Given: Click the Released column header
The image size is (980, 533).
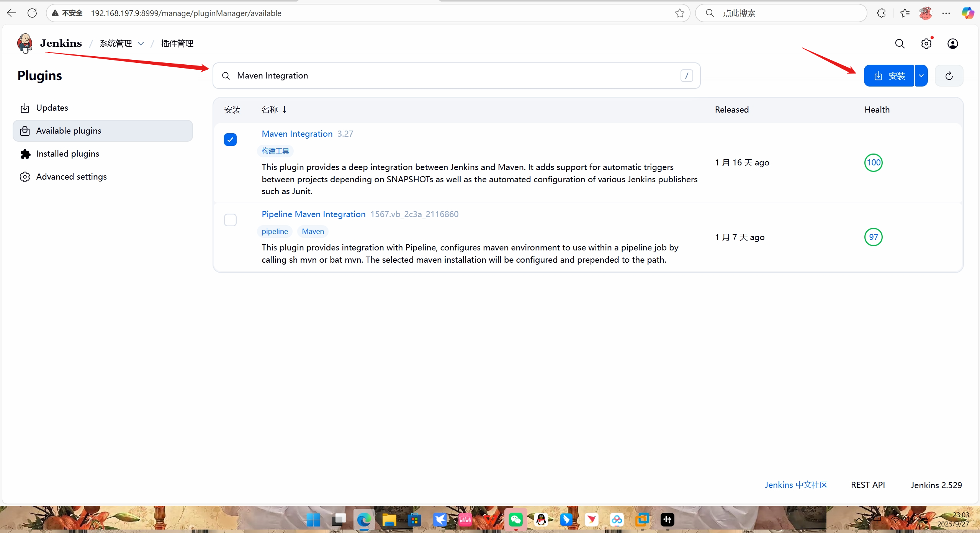Looking at the screenshot, I should coord(731,110).
